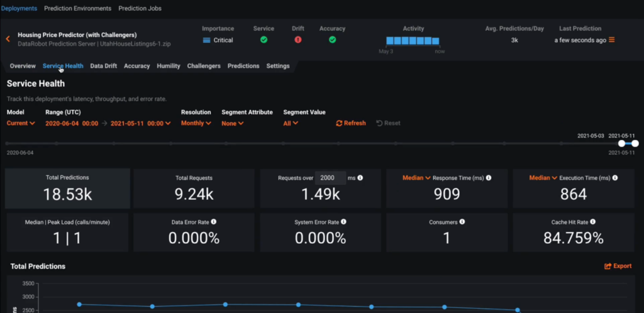
Task: Change Median selector for Response Time
Action: click(x=416, y=178)
